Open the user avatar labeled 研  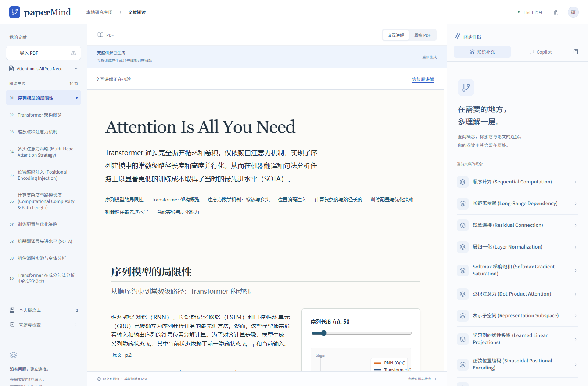pos(573,12)
